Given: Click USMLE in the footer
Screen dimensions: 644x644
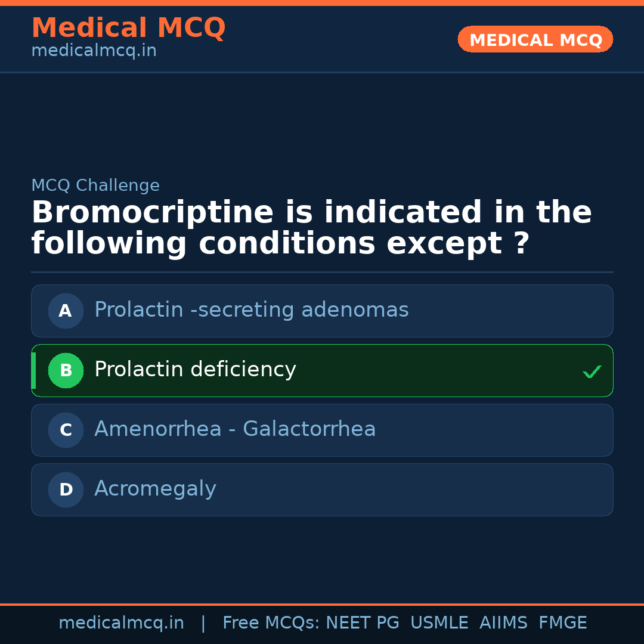Looking at the screenshot, I should click(x=439, y=623).
